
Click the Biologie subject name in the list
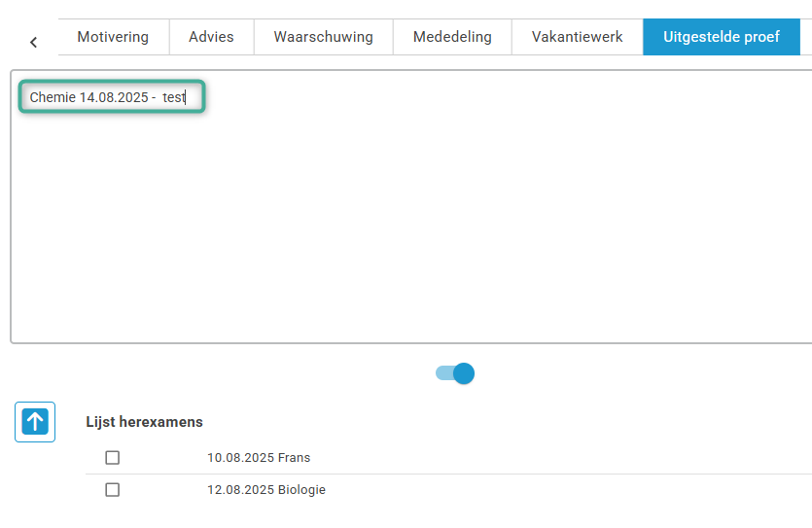[x=300, y=490]
